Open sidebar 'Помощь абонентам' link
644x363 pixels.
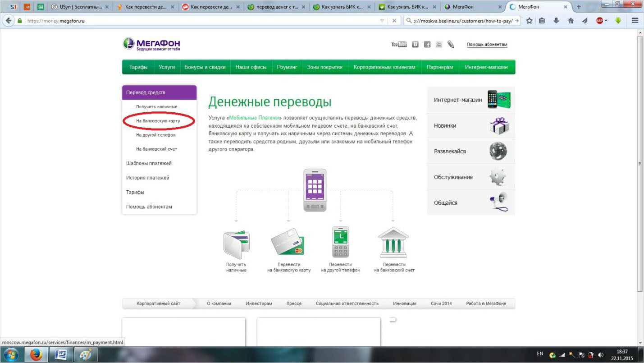(x=149, y=207)
